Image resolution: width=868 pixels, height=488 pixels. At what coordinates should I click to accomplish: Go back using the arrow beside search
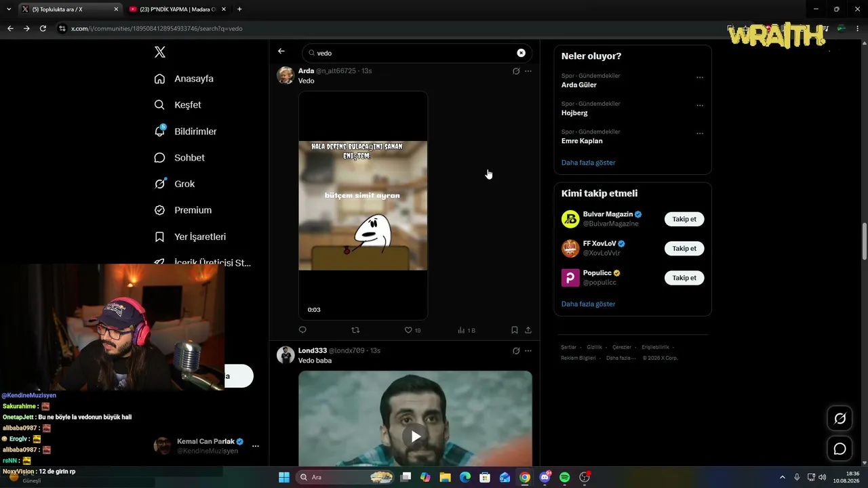click(281, 52)
